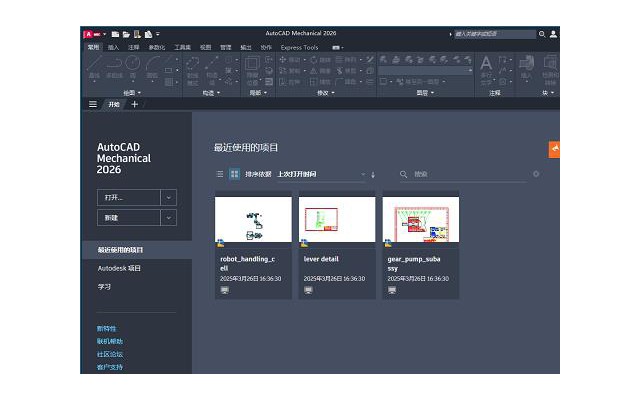
Task: Expand the 构造 panel title
Action: click(x=211, y=93)
